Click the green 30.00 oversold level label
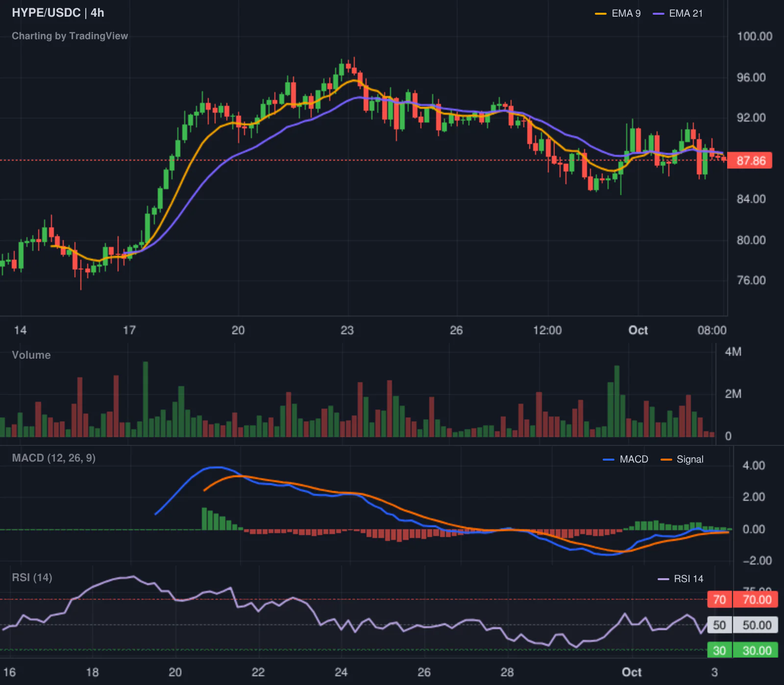The width and height of the screenshot is (784, 685). pyautogui.click(x=755, y=650)
